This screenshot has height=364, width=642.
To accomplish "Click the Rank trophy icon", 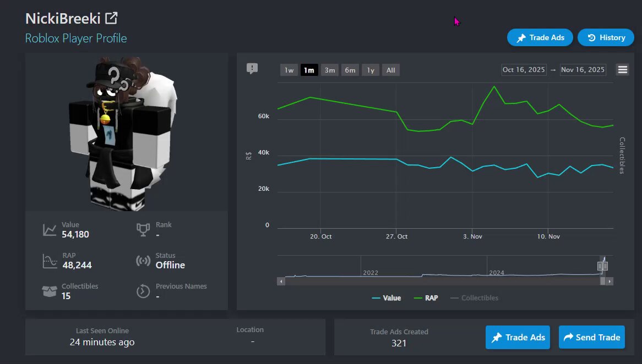I will [143, 230].
